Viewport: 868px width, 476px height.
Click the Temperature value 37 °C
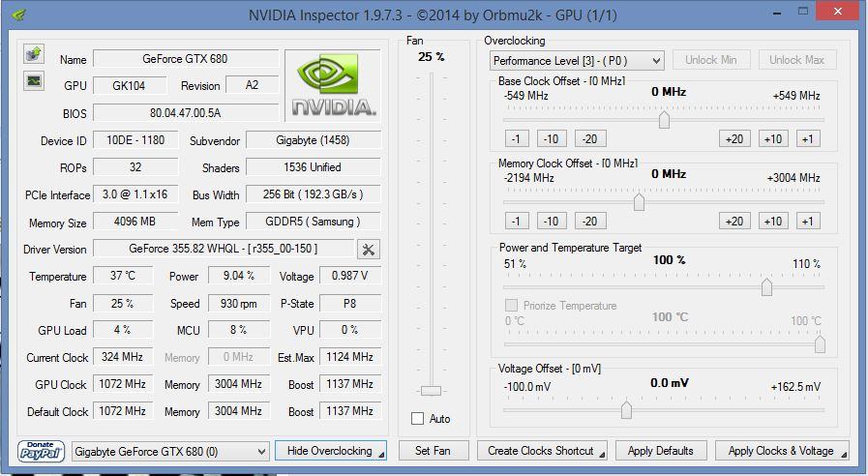(123, 275)
